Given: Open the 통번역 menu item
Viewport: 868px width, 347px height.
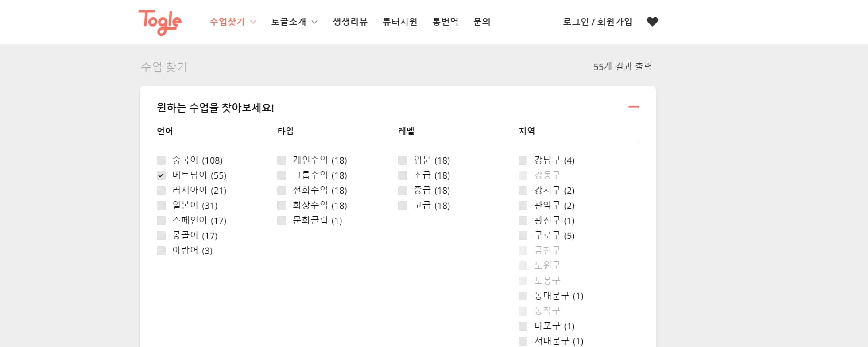Looking at the screenshot, I should tap(445, 22).
